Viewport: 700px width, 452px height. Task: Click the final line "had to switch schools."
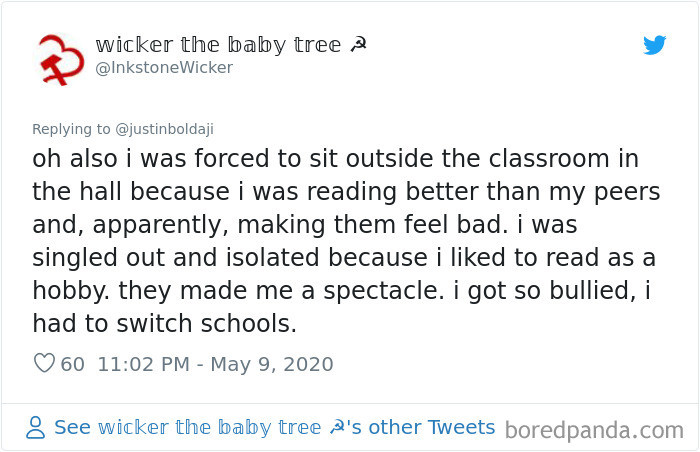165,323
